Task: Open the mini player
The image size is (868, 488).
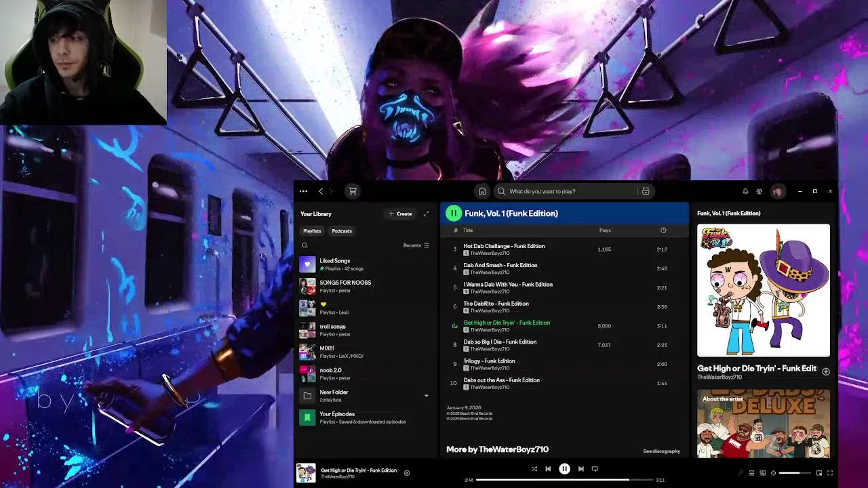Action: (x=819, y=473)
